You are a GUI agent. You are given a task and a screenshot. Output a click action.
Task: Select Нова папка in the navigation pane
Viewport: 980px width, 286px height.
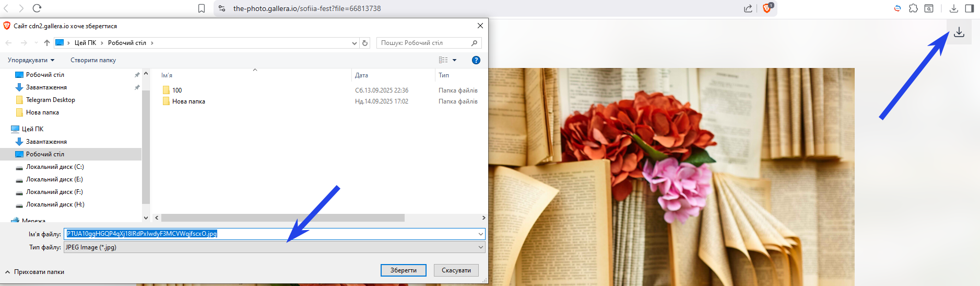point(42,112)
